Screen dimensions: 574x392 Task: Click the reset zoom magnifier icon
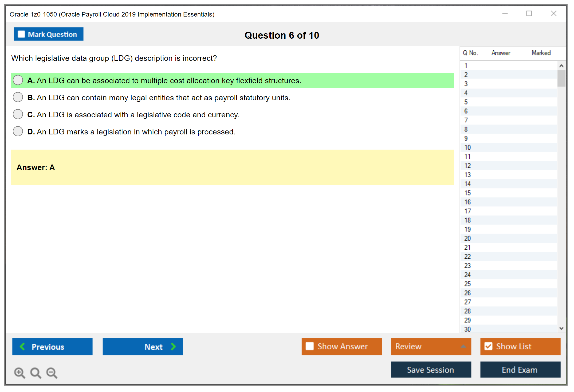coord(36,373)
